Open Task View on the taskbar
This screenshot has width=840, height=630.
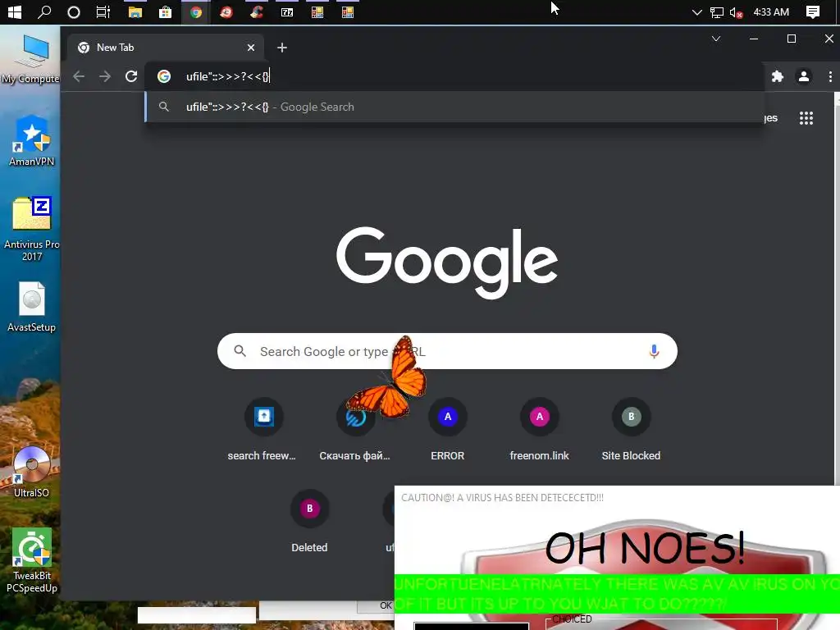(103, 11)
